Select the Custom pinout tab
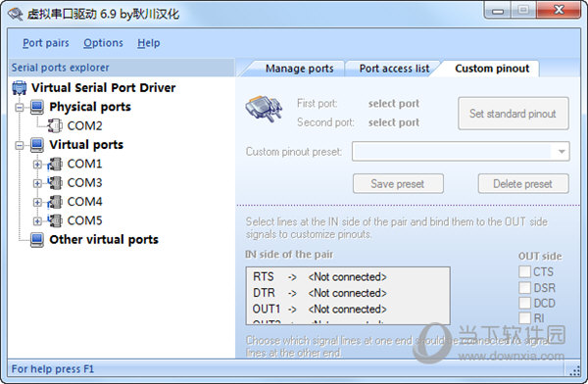Image resolution: width=588 pixels, height=384 pixels. tap(492, 69)
